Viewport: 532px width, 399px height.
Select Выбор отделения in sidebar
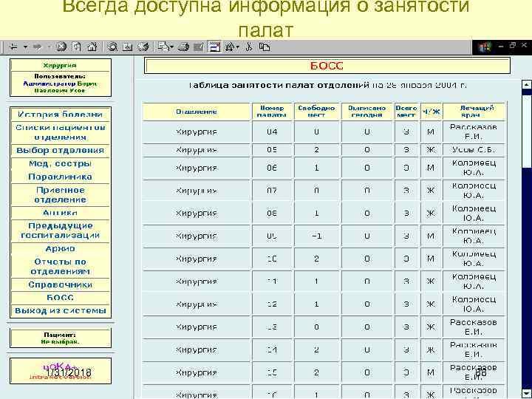[60, 150]
